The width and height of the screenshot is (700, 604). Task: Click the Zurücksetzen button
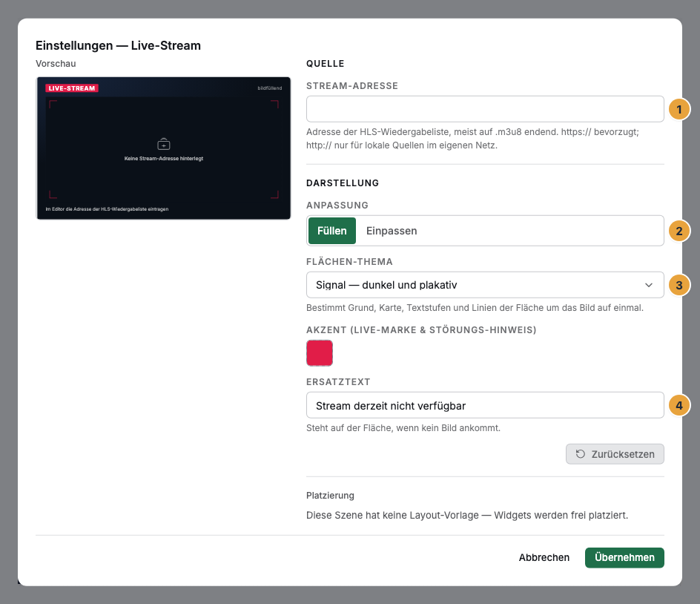point(615,454)
